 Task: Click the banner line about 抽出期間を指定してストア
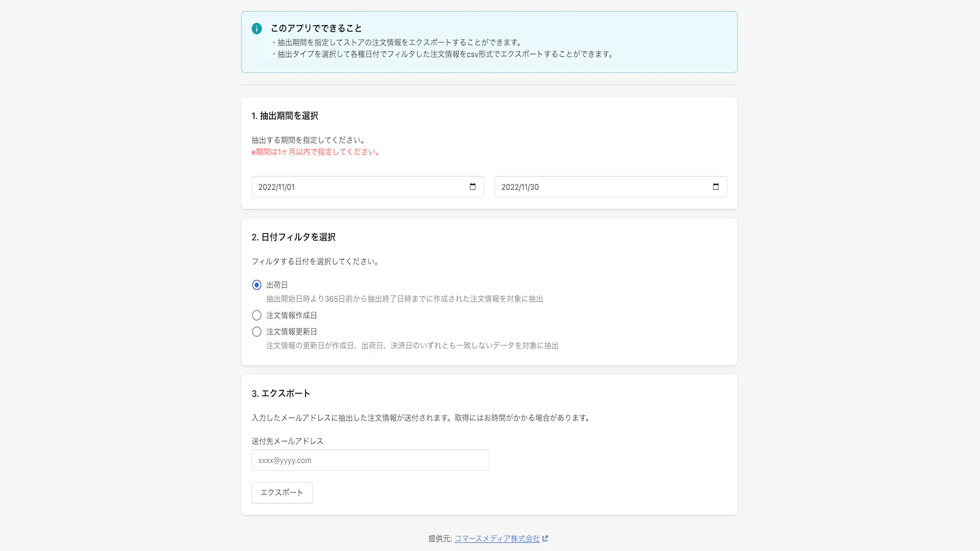coord(397,43)
